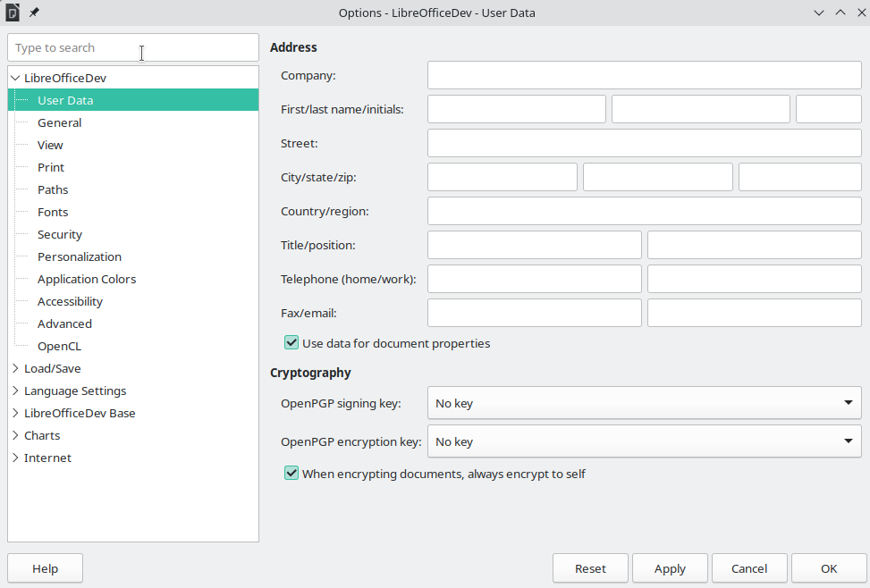
Task: Click the Zip code input field
Action: (x=799, y=177)
